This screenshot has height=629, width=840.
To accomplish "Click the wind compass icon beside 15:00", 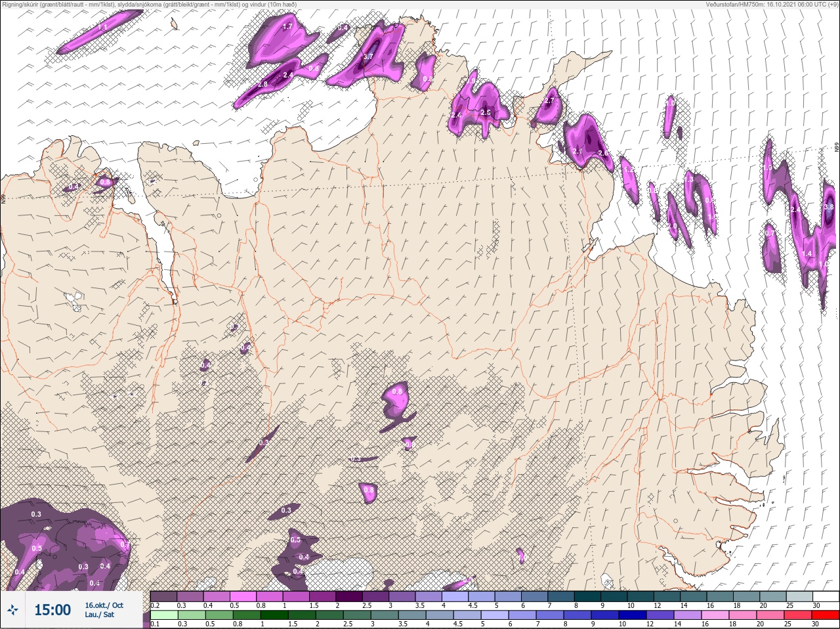I will (x=12, y=609).
